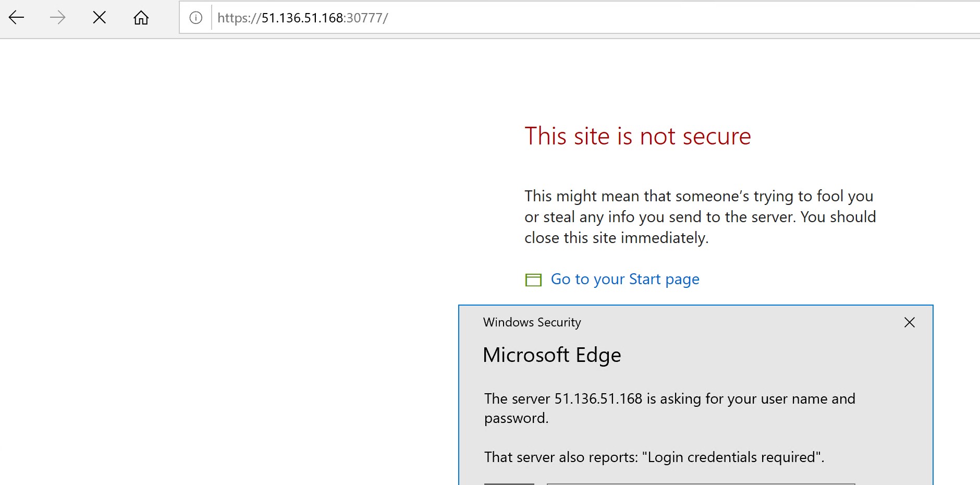Open the Home page icon
Screen dimensions: 980x485
141,18
